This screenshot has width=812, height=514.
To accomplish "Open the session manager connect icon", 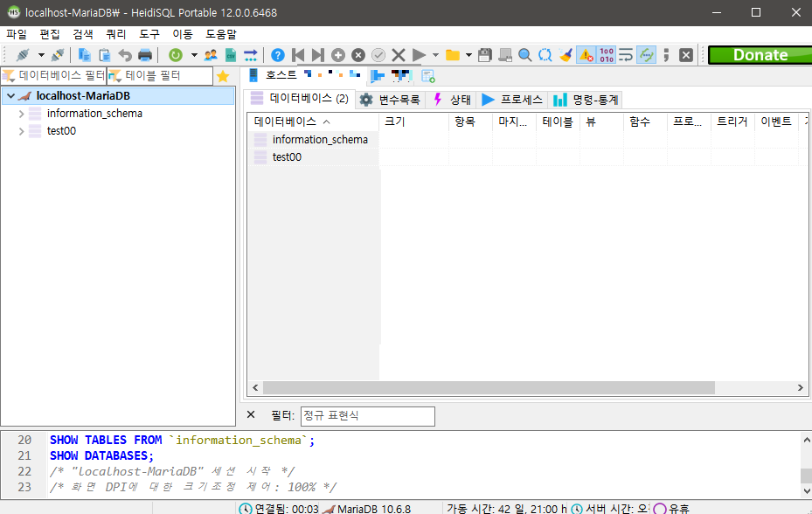I will [22, 55].
